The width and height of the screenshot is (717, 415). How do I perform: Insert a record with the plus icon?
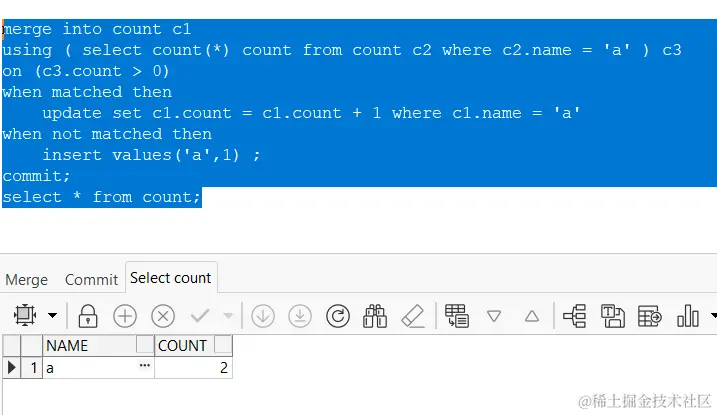125,316
